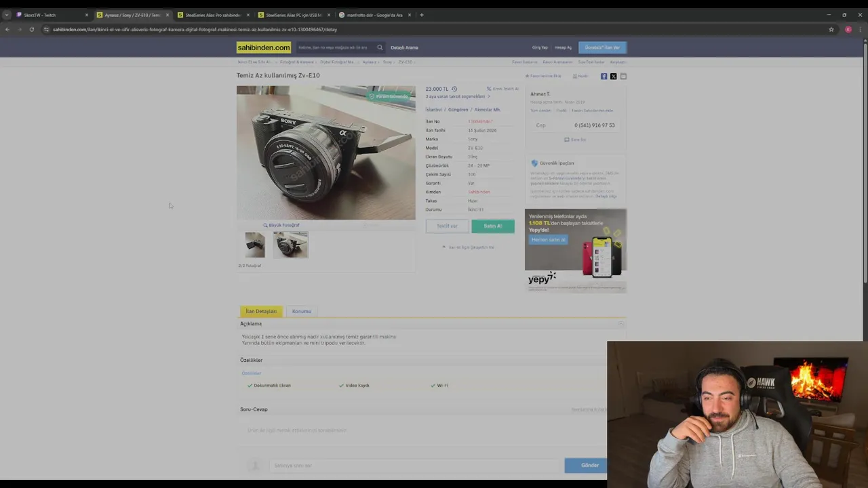Close the StorzTW Twitch tab
The image size is (868, 488).
[87, 15]
